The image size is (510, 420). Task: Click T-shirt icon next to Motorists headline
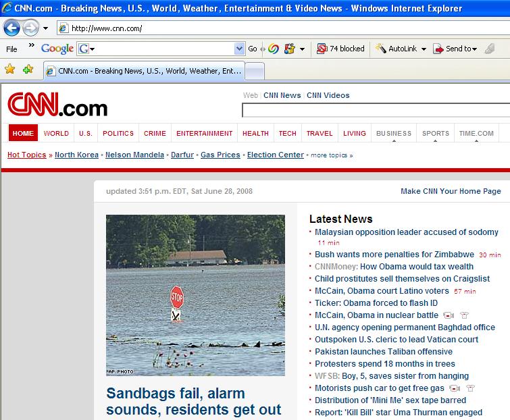[470, 388]
